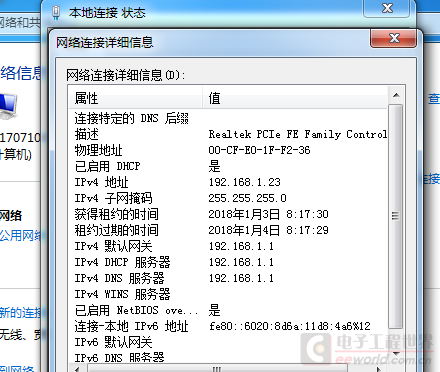Select the 获得租约的时间 row
This screenshot has width=440, height=372.
[228, 214]
